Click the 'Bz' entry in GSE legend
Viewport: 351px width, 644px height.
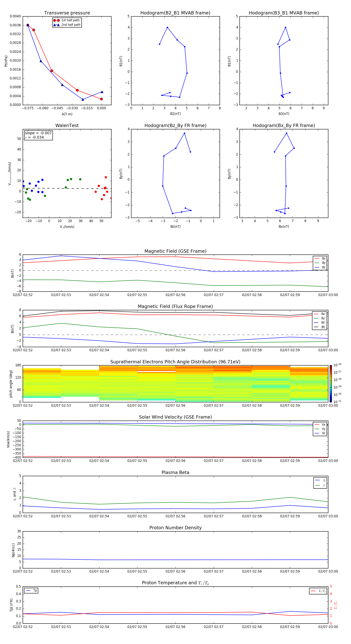click(320, 267)
